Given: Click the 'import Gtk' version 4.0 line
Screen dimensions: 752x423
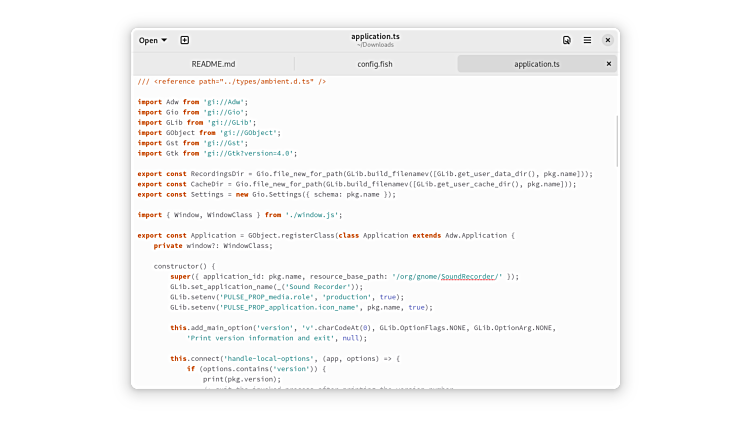Looking at the screenshot, I should [217, 153].
